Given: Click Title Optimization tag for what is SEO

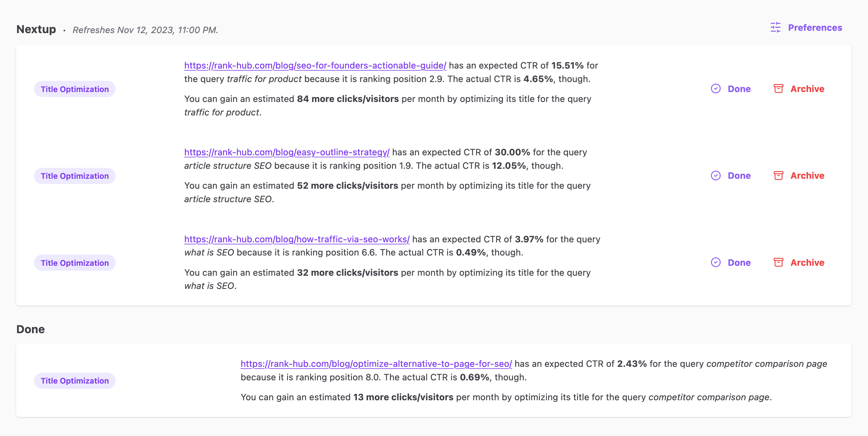Looking at the screenshot, I should pos(75,263).
